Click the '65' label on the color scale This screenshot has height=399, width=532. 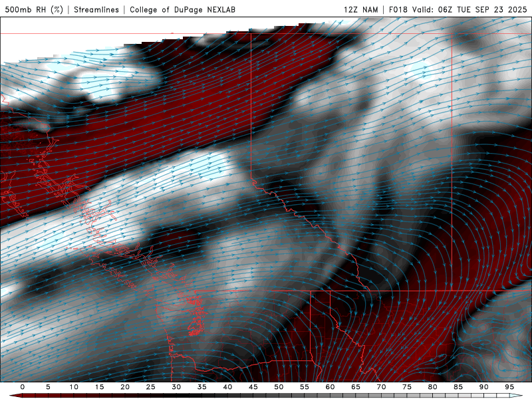tap(356, 387)
